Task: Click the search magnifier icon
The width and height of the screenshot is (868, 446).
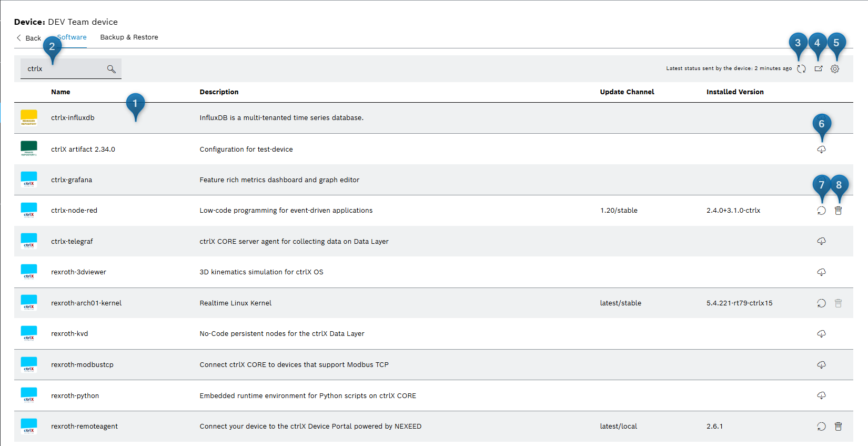Action: tap(112, 69)
